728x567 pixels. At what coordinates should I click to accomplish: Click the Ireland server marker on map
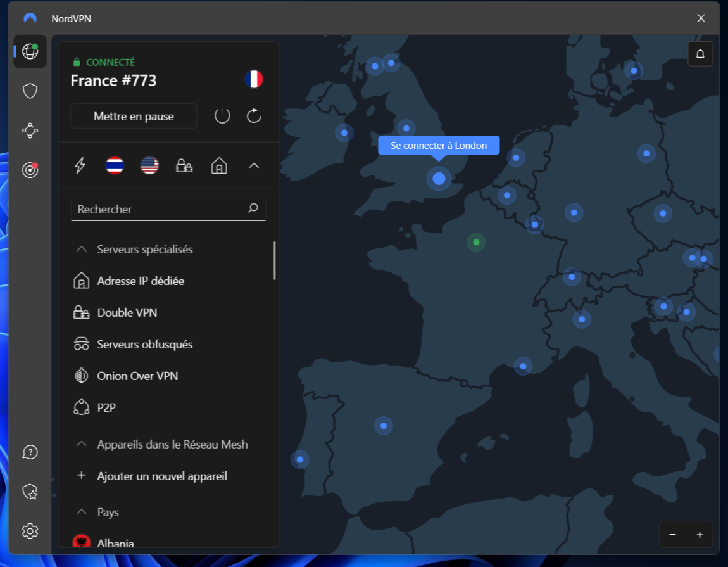click(x=344, y=132)
